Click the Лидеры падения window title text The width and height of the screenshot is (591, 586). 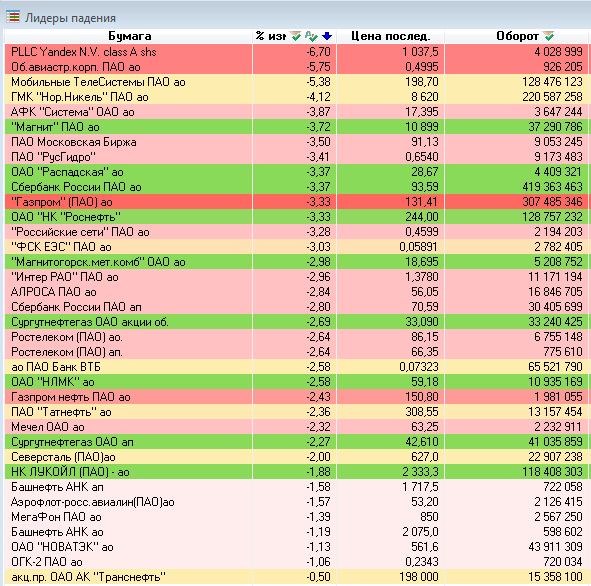70,18
